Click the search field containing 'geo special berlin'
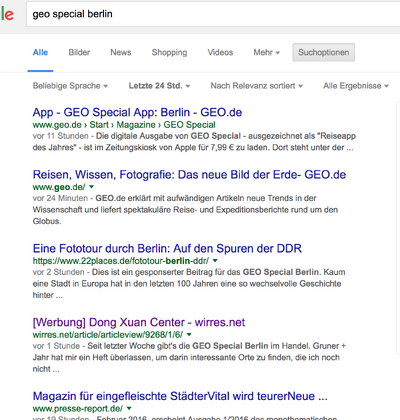This screenshot has height=420, width=400. pos(213,14)
